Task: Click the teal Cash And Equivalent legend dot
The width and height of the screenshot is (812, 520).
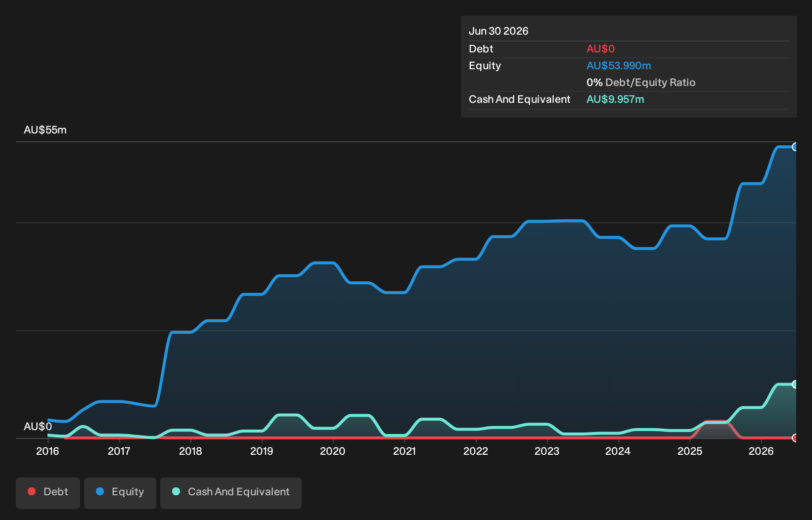Action: 176,491
